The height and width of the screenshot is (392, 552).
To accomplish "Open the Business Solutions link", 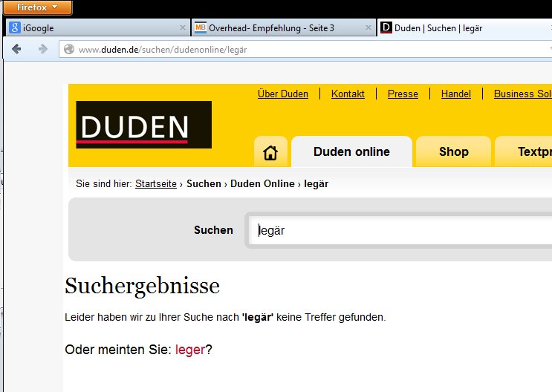I will coord(523,94).
